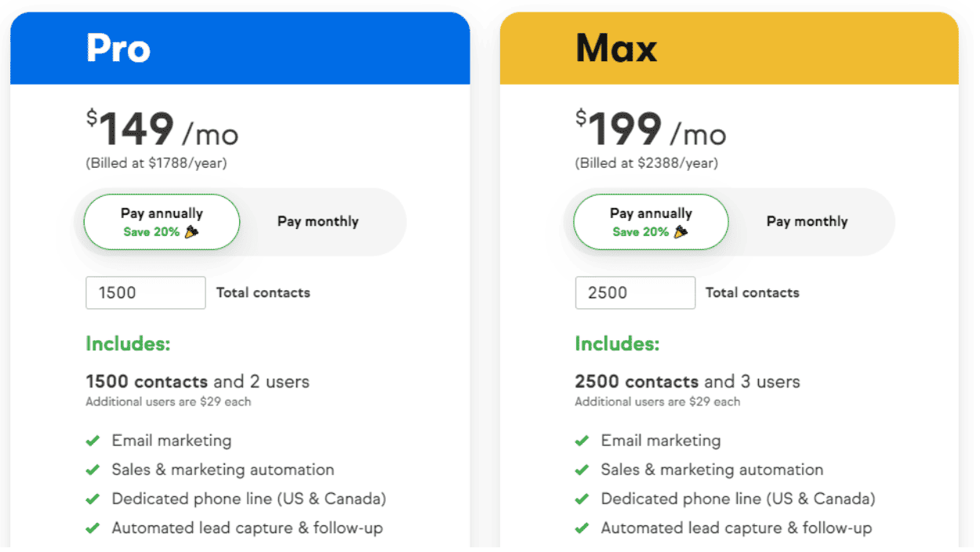Click the Max Sales & marketing automation checkmark
Viewport: 980px width, 552px height.
point(582,470)
